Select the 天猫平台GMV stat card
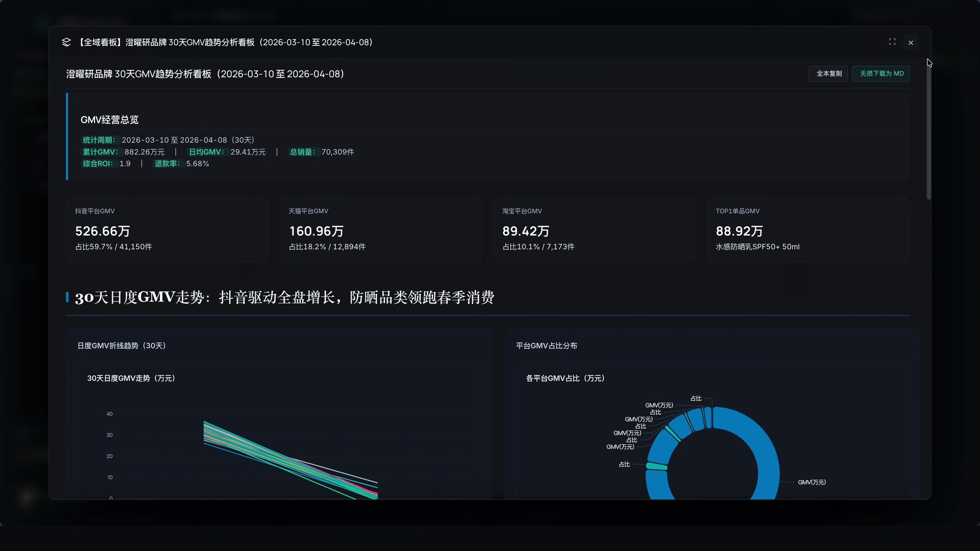 [380, 230]
